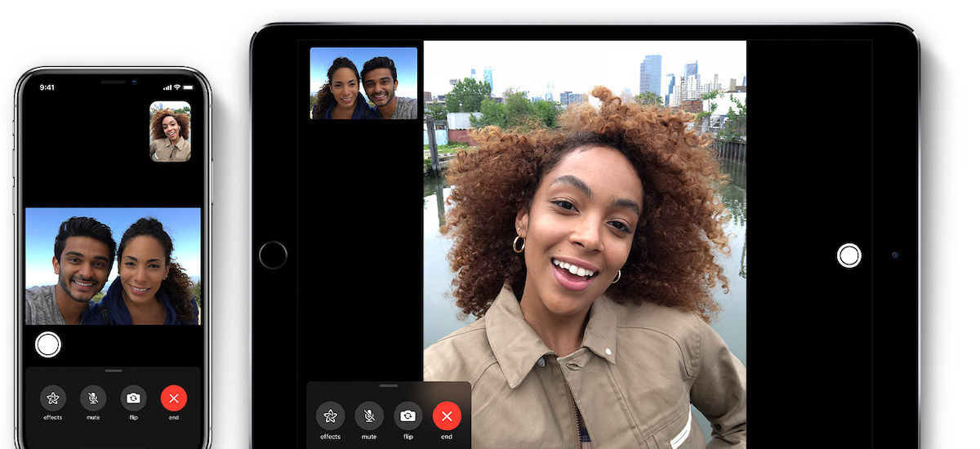This screenshot has width=980, height=449.
Task: Expand the iPad controls panel handle
Action: (x=389, y=386)
